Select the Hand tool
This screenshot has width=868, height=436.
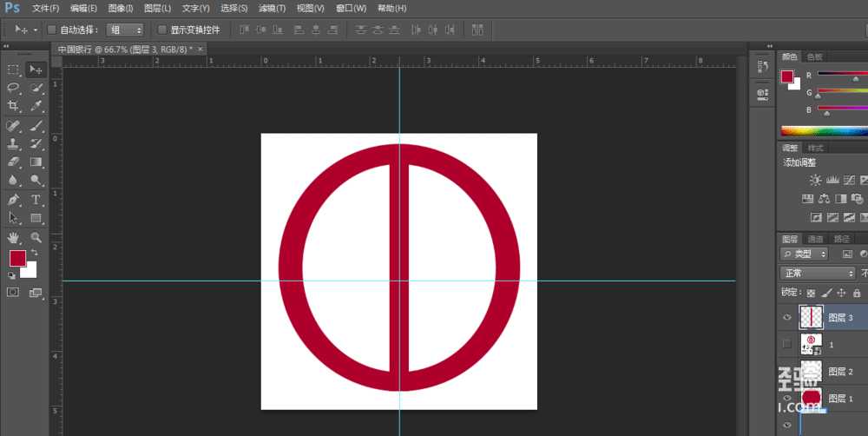point(13,237)
